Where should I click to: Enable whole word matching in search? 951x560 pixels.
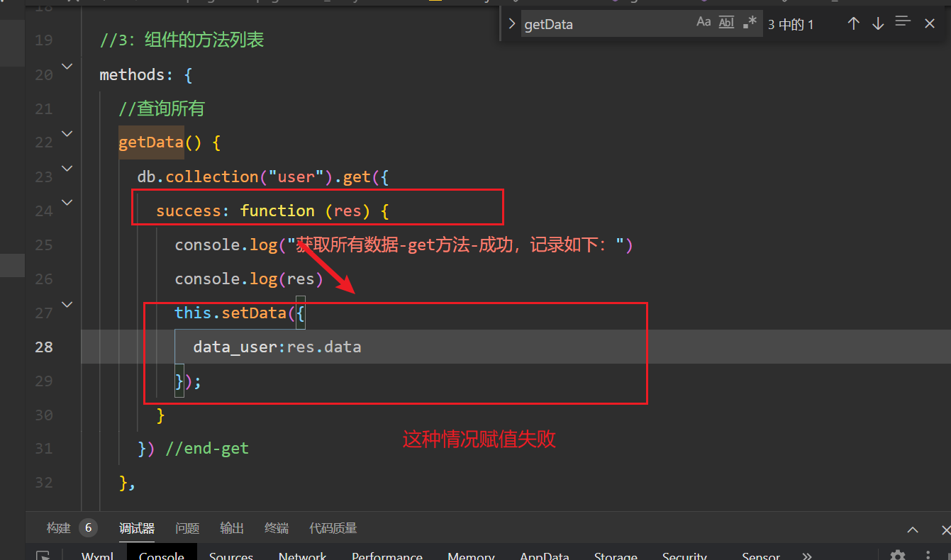(x=725, y=22)
